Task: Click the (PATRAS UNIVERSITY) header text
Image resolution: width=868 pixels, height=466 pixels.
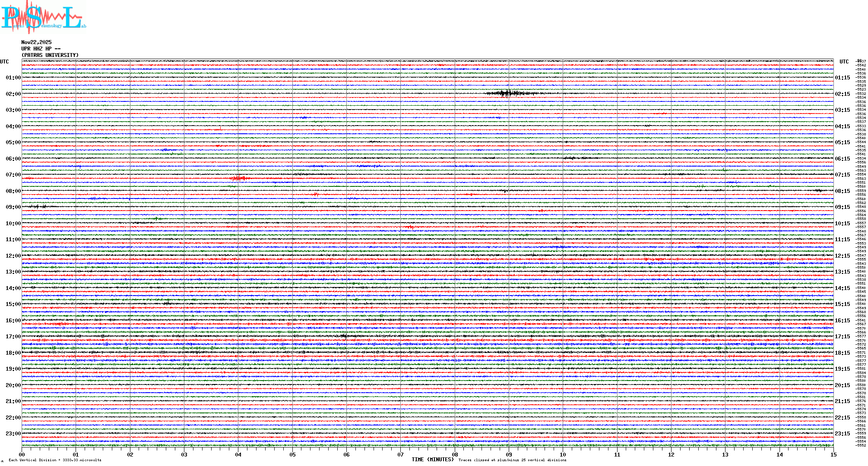Action: coord(50,55)
